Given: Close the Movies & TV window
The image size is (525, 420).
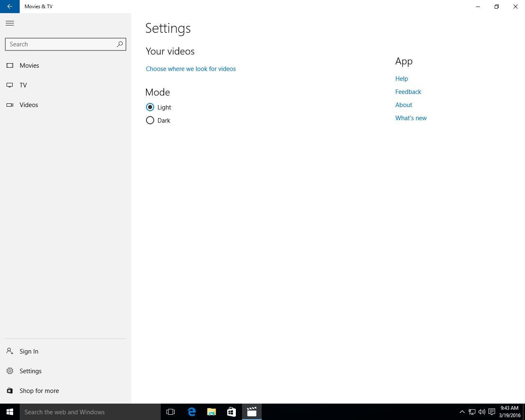Looking at the screenshot, I should [516, 7].
